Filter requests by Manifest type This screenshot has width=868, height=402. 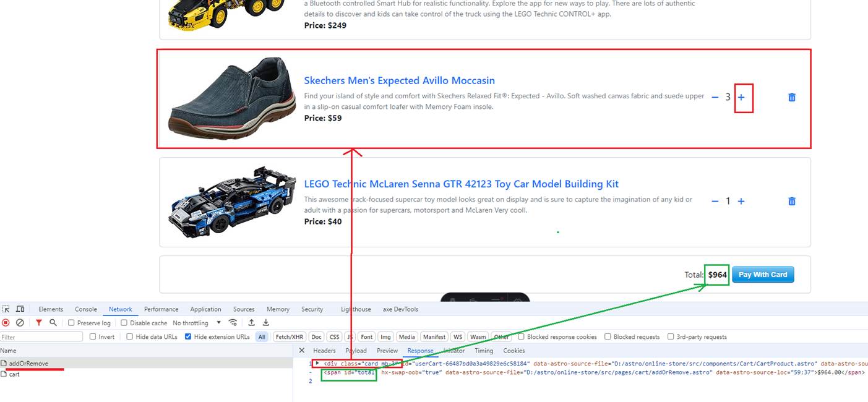point(434,337)
